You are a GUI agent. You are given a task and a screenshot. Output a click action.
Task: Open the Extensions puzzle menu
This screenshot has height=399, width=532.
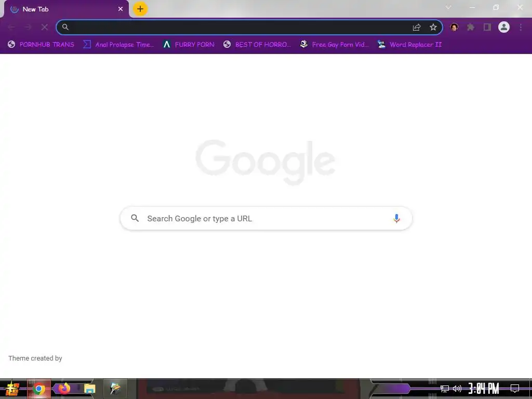471,27
